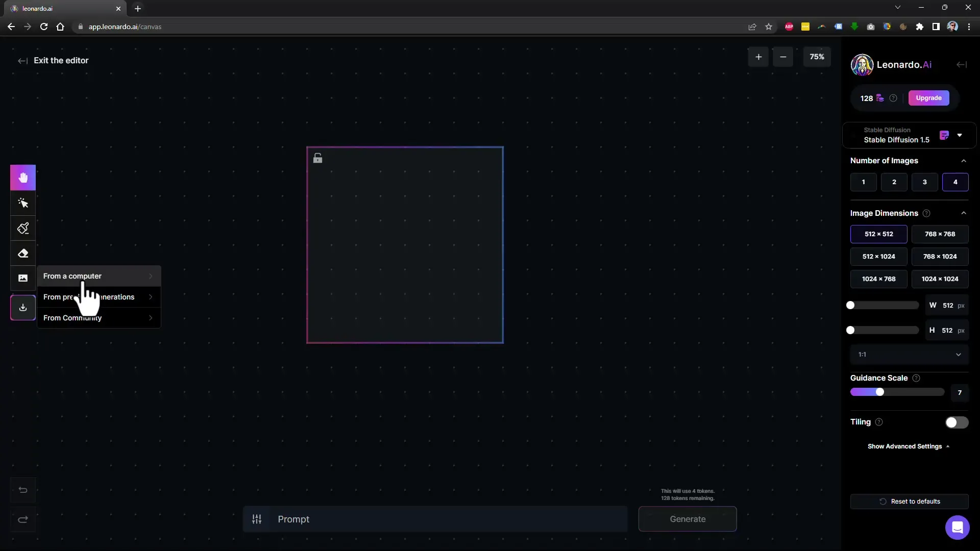Select From previous generations
The height and width of the screenshot is (551, 980).
tap(97, 297)
